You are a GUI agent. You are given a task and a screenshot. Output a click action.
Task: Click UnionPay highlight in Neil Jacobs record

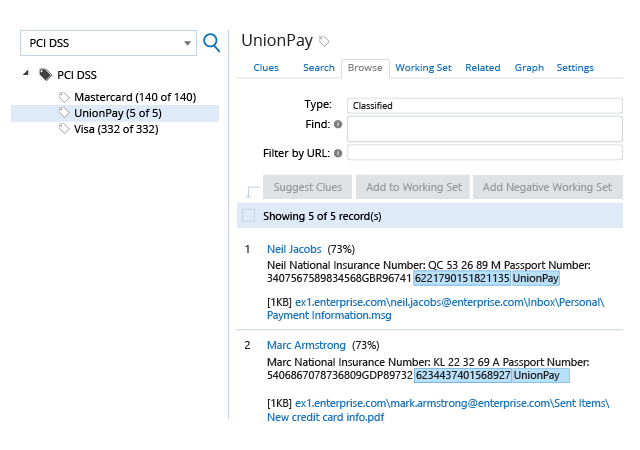(x=536, y=278)
